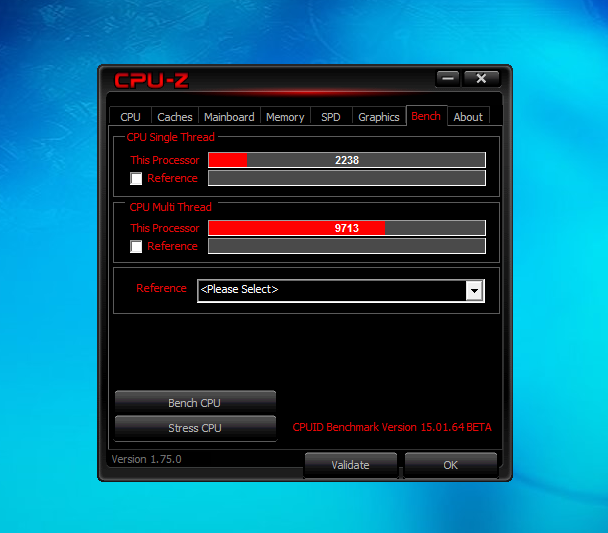Confirm with the OK button
Screen dimensions: 608x533
[451, 465]
